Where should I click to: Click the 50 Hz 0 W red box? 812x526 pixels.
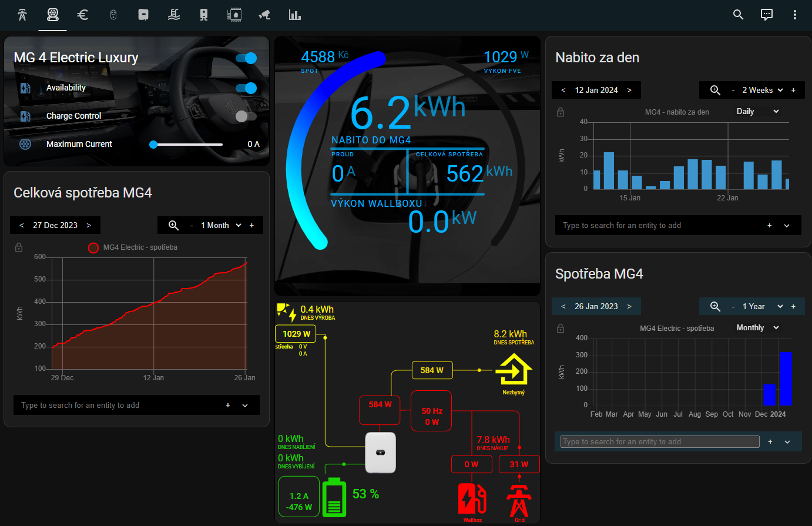431,411
